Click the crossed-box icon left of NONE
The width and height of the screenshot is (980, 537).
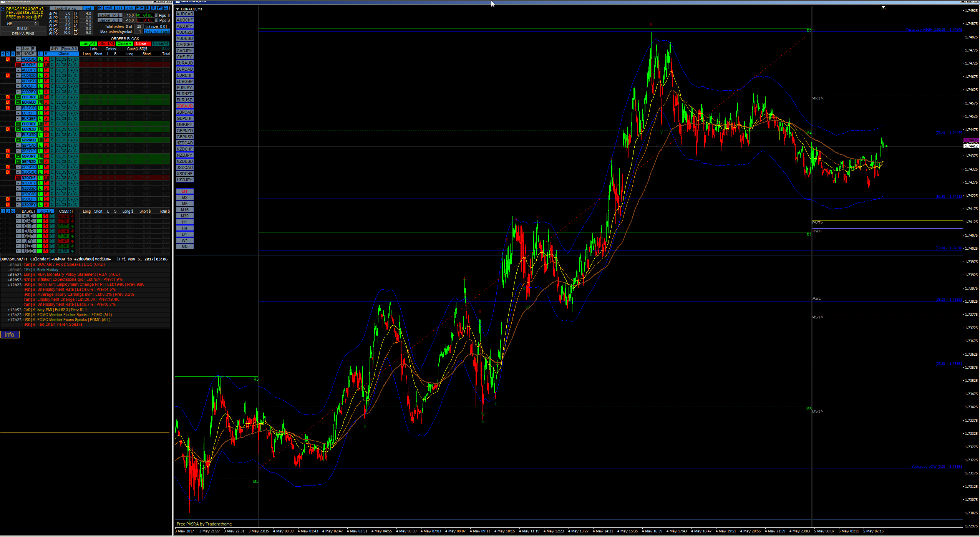tap(18, 54)
